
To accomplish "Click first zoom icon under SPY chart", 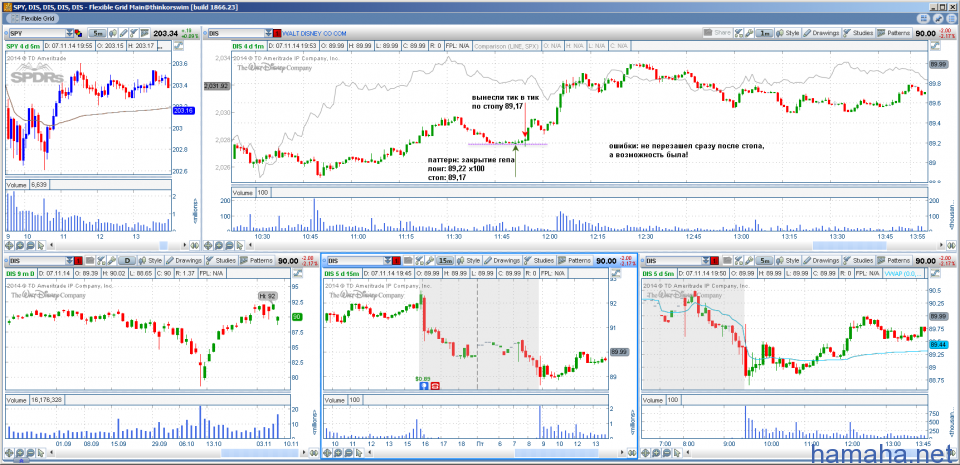I will pos(9,245).
